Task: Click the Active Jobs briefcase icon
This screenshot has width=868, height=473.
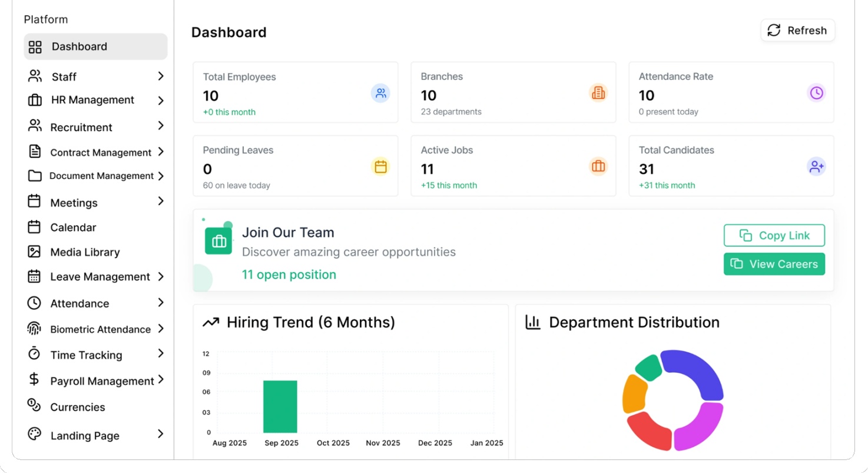Action: click(598, 167)
